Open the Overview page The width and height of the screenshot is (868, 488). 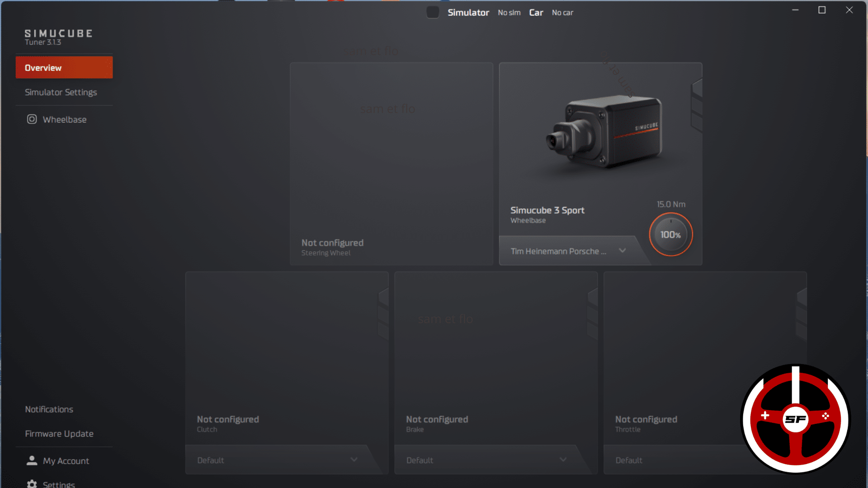(x=64, y=68)
